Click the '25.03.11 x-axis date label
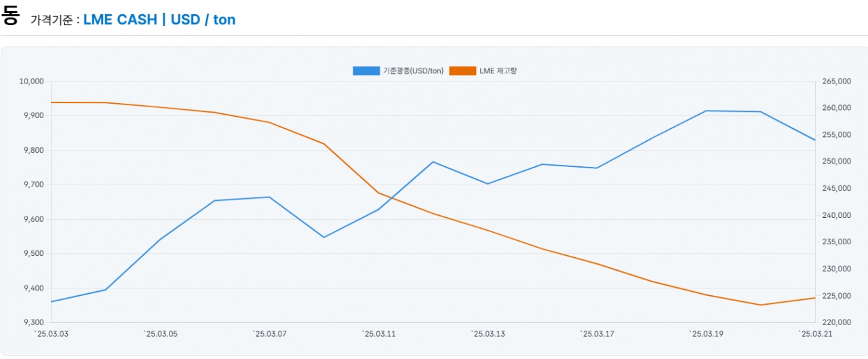868x359 pixels. coord(379,333)
